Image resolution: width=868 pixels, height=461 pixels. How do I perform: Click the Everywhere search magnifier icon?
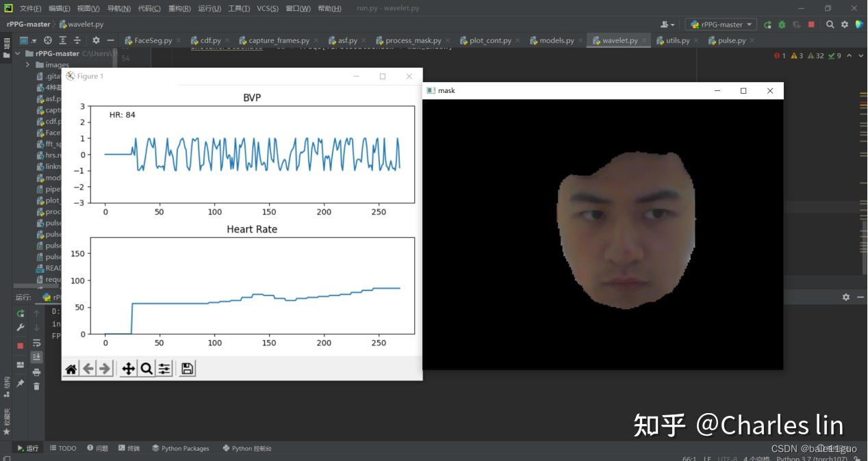830,25
